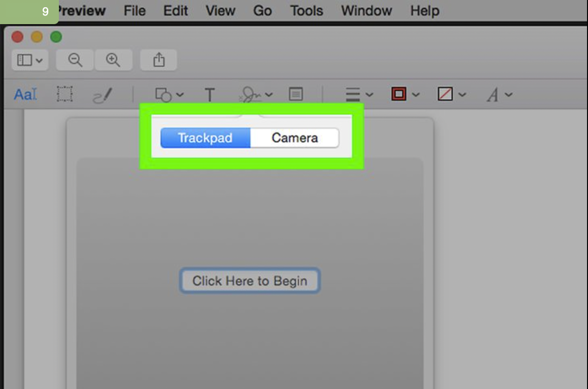The width and height of the screenshot is (588, 389).
Task: Click the Note annotation icon
Action: pos(296,94)
